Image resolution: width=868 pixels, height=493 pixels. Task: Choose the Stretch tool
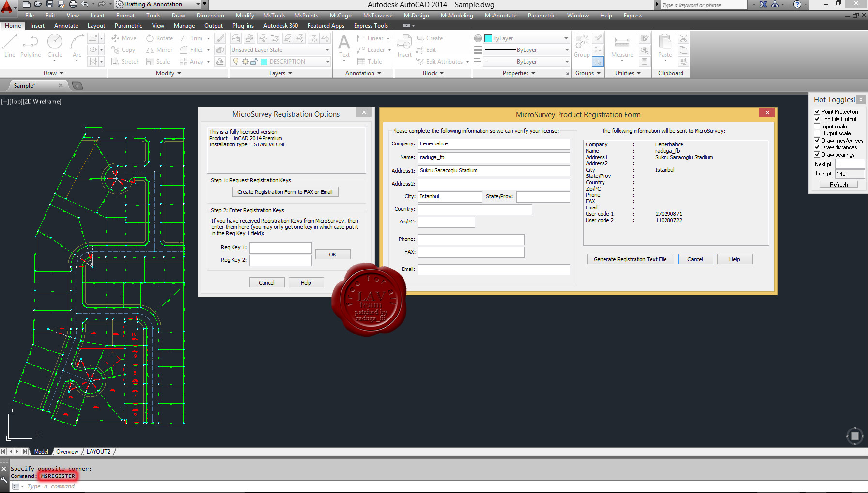point(125,62)
